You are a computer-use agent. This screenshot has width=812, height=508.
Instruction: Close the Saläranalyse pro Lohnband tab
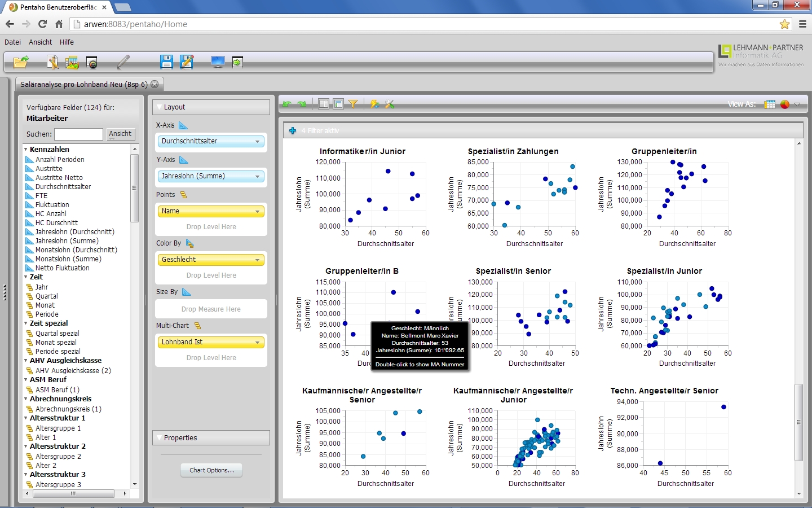[155, 84]
